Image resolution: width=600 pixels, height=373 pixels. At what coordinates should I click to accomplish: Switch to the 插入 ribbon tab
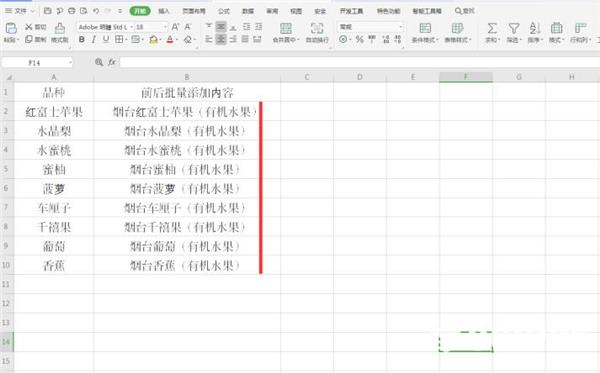[x=164, y=11]
